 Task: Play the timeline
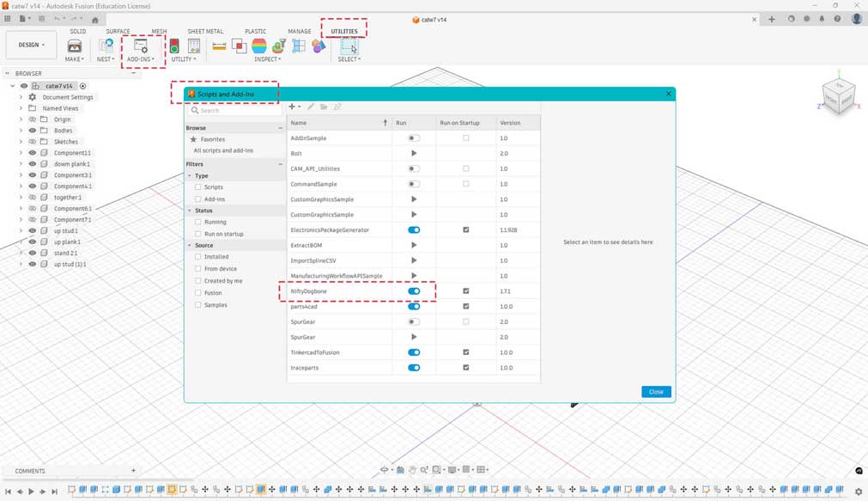[x=31, y=491]
